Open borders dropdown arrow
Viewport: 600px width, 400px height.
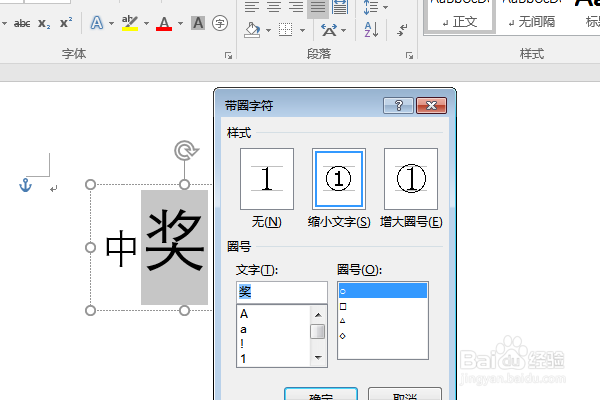point(302,30)
